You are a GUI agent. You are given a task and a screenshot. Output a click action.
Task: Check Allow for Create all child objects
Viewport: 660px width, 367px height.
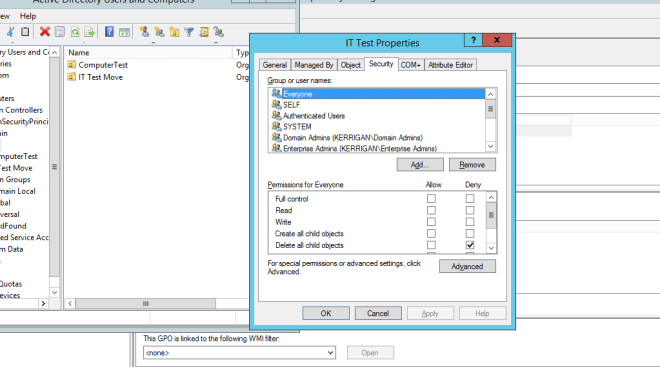tap(431, 233)
